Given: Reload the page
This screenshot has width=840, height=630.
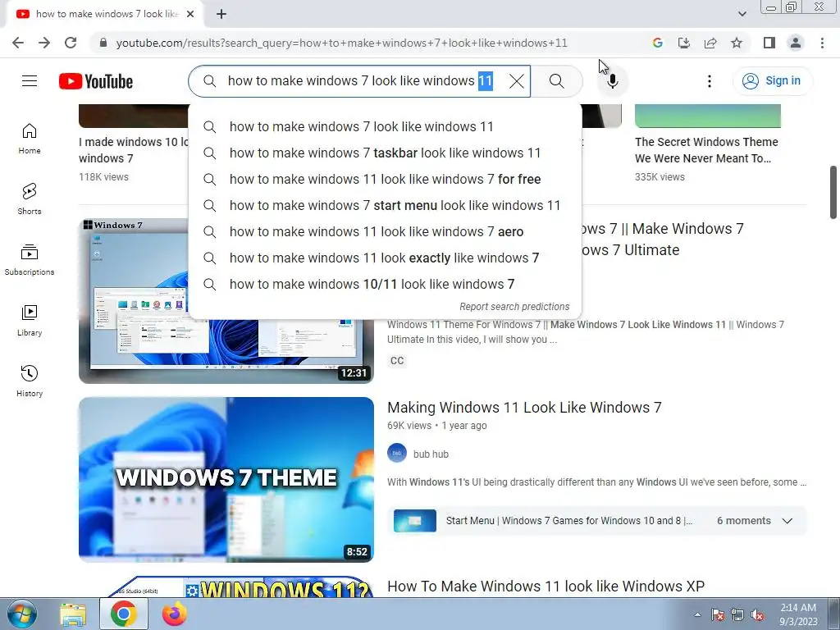Looking at the screenshot, I should [x=71, y=43].
